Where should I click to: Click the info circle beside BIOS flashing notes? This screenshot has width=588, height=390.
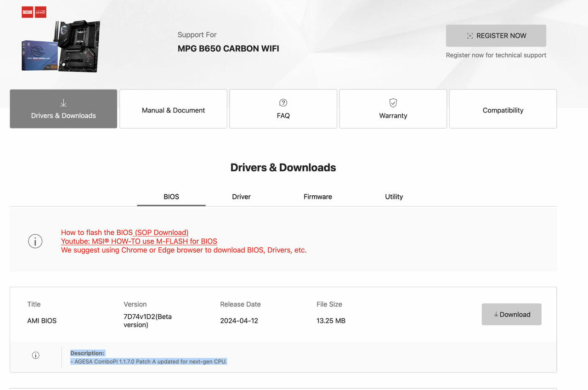(x=35, y=241)
